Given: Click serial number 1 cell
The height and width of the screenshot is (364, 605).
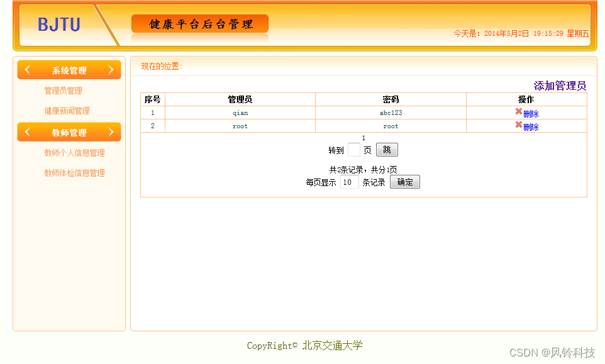Looking at the screenshot, I should [x=152, y=113].
